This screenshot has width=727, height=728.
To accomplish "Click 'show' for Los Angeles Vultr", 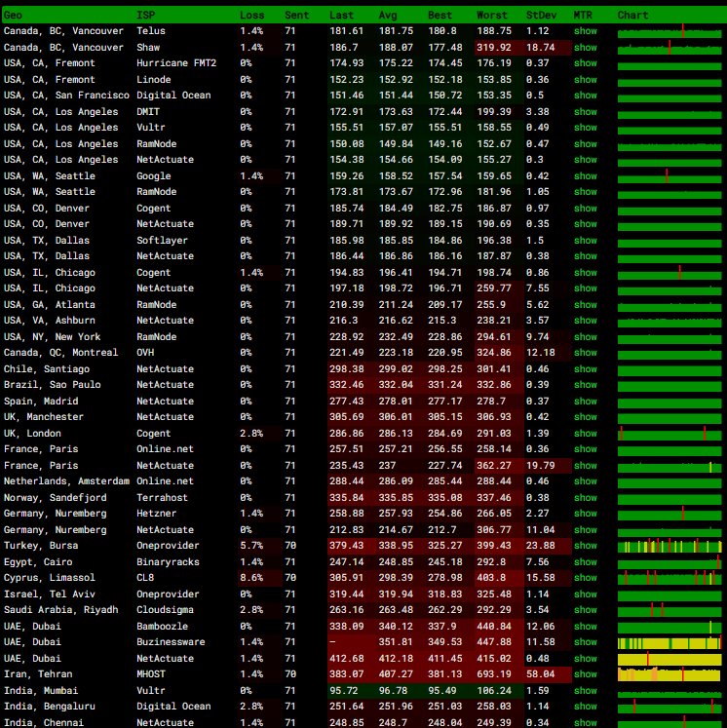I will click(585, 128).
